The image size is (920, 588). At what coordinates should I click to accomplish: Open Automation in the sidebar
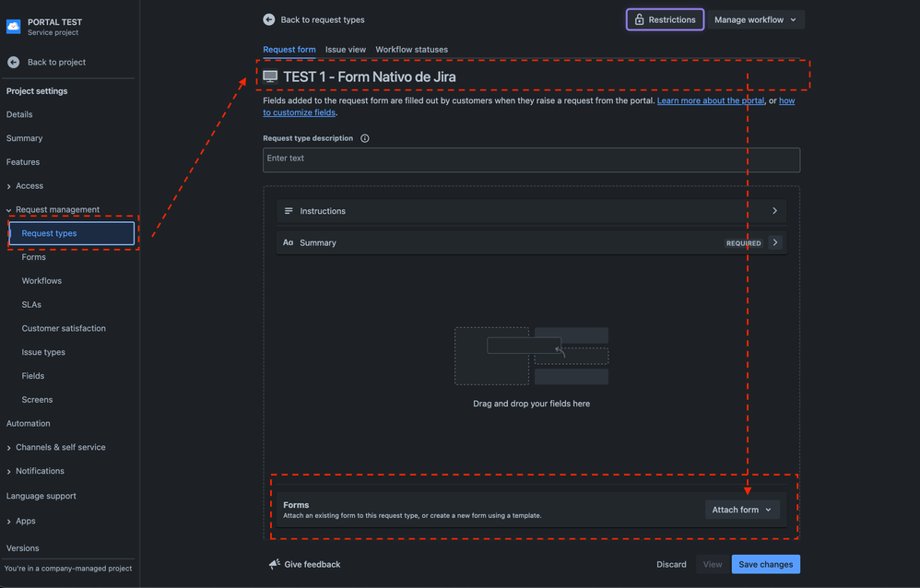[29, 423]
